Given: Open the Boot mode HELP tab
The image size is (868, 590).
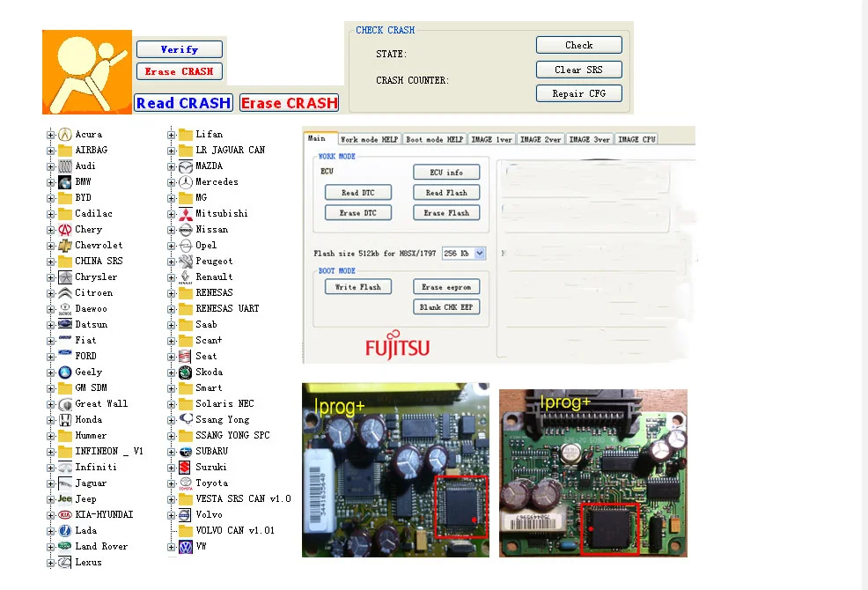Looking at the screenshot, I should click(x=435, y=140).
